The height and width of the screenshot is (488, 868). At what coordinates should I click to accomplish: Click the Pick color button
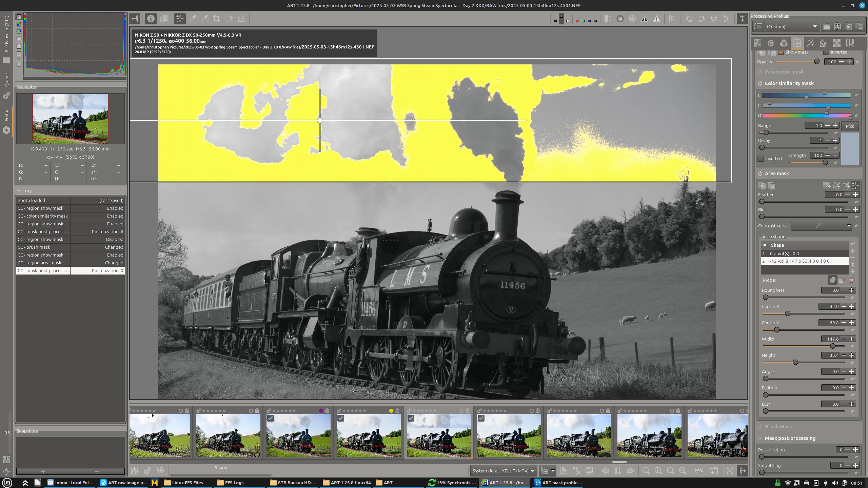coord(850,126)
